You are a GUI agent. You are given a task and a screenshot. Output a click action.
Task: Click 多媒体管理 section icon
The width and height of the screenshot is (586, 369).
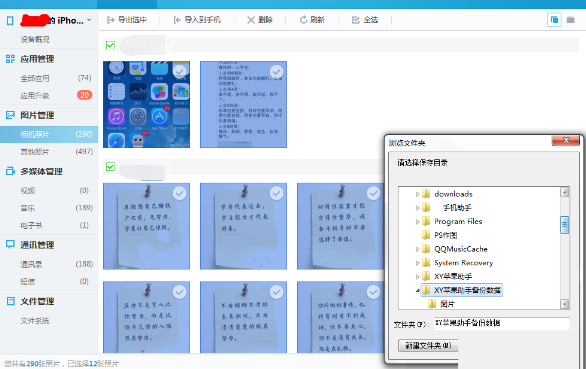point(10,171)
